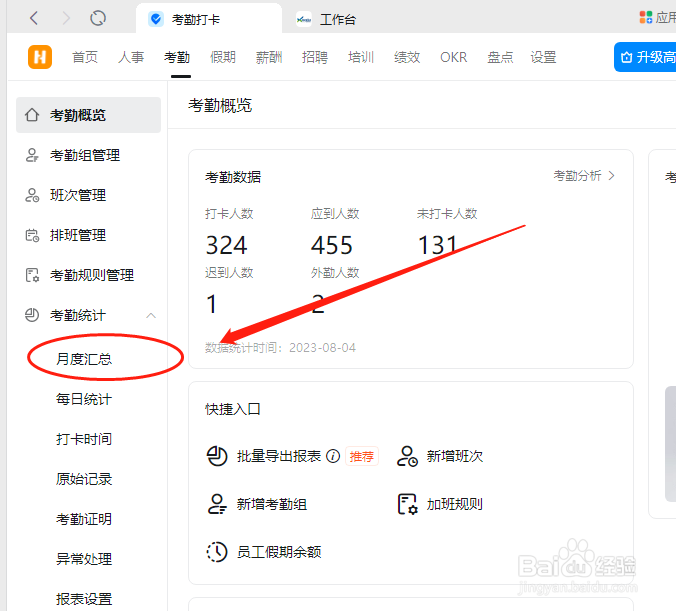The height and width of the screenshot is (611, 676).
Task: Click the calendar icon beside 排班管理
Action: click(32, 235)
